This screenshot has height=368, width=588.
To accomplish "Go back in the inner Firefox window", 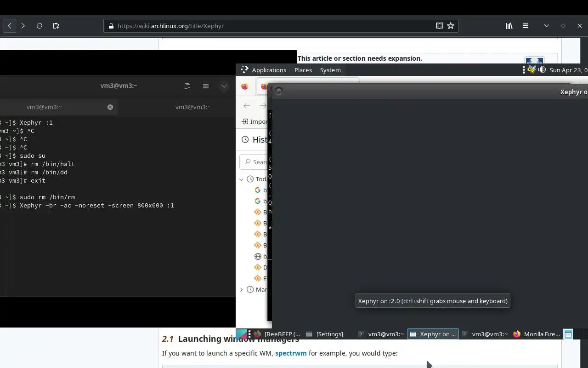I will coord(247,106).
